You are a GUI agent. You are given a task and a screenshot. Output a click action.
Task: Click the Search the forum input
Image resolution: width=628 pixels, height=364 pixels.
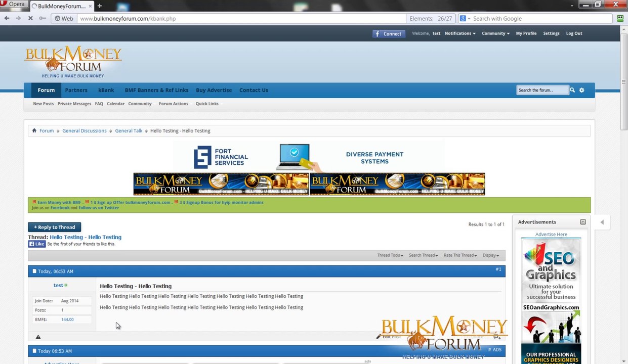[x=542, y=90]
